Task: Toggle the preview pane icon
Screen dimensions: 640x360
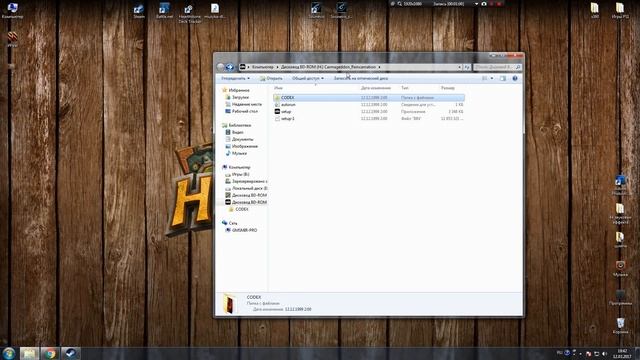Action: tap(503, 78)
